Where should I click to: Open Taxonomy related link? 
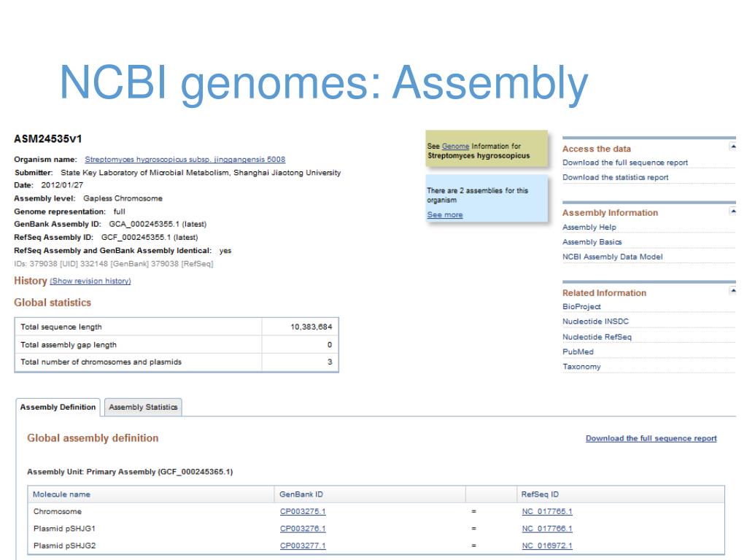click(581, 367)
